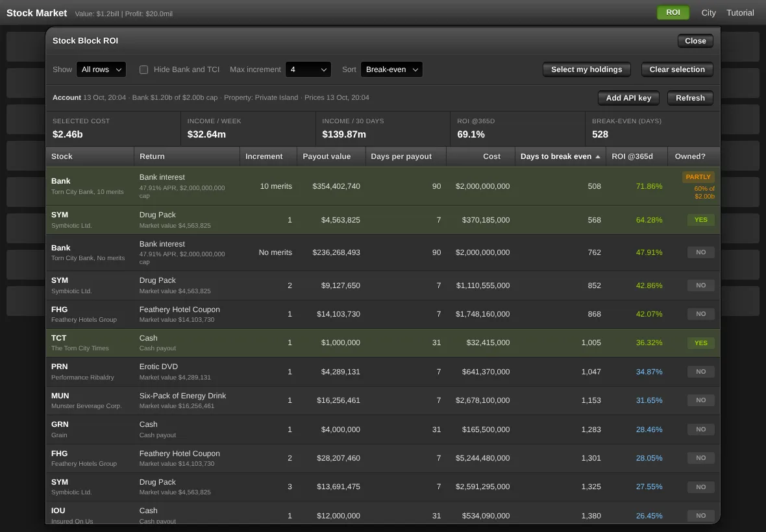Sort by the Cost column header
766x532 pixels.
480,156
